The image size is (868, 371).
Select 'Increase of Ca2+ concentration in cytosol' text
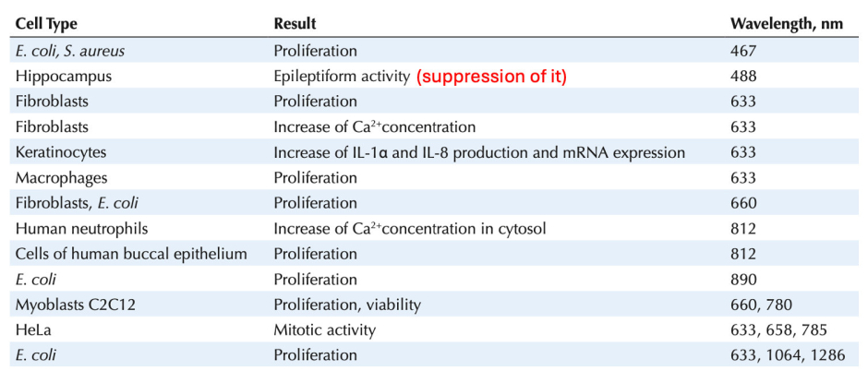[x=410, y=228]
